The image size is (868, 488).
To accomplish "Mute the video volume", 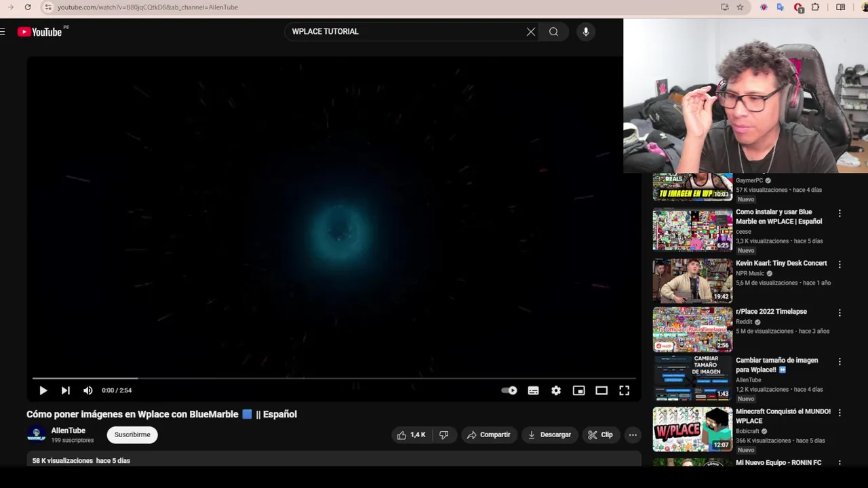I will [x=87, y=390].
